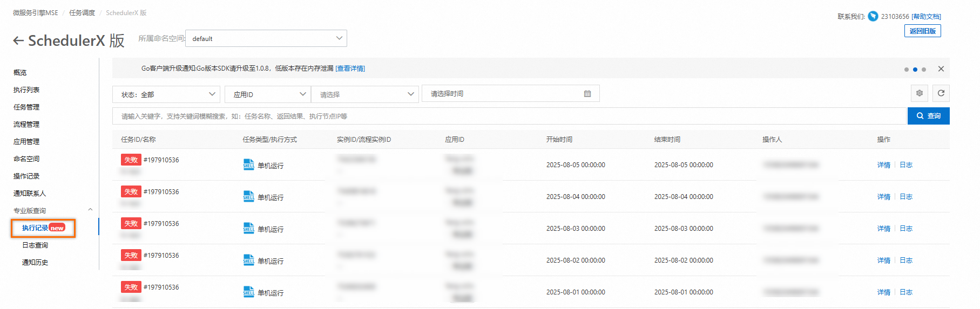Open the contact us chat icon
The image size is (980, 309).
(873, 16)
